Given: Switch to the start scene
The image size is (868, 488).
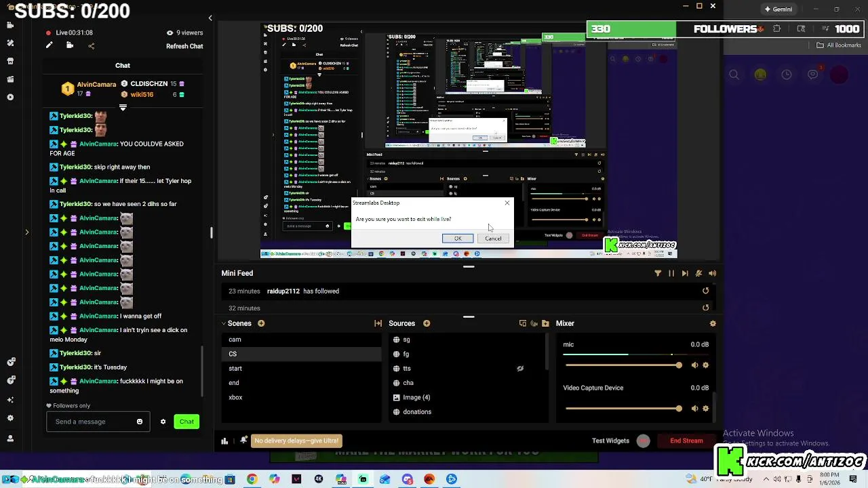Looking at the screenshot, I should tap(302, 369).
